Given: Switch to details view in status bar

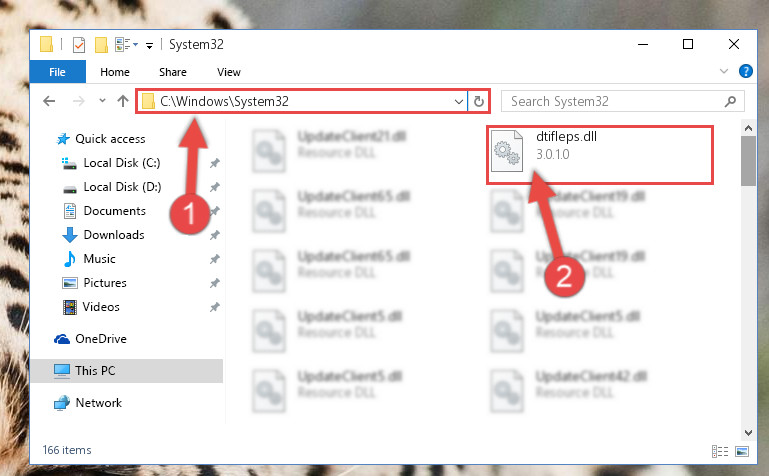Looking at the screenshot, I should coord(719,451).
